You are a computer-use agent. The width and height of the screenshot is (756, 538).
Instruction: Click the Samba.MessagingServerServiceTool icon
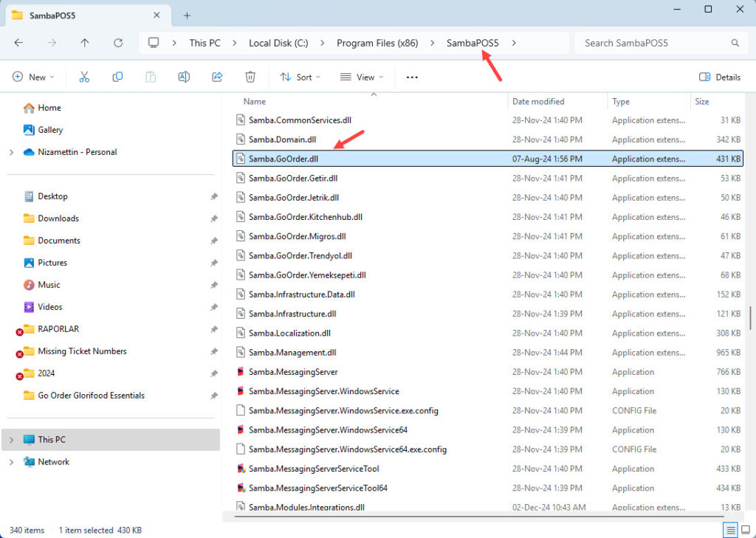[241, 469]
